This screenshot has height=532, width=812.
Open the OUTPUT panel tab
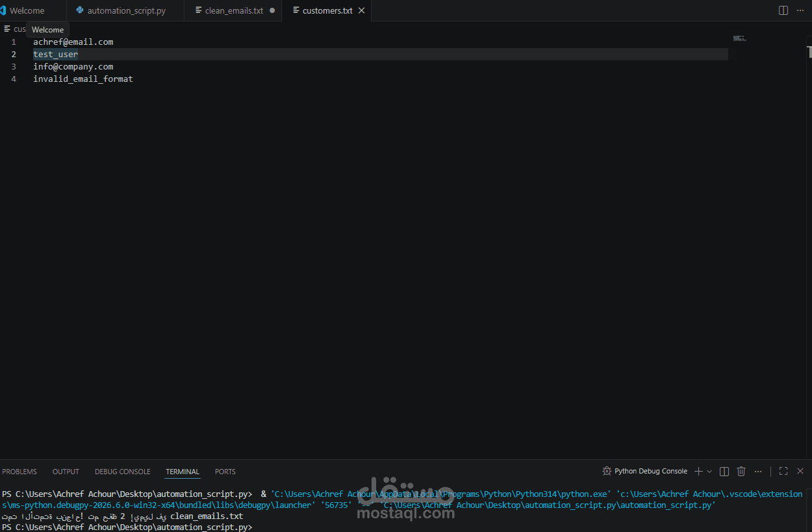(x=66, y=472)
